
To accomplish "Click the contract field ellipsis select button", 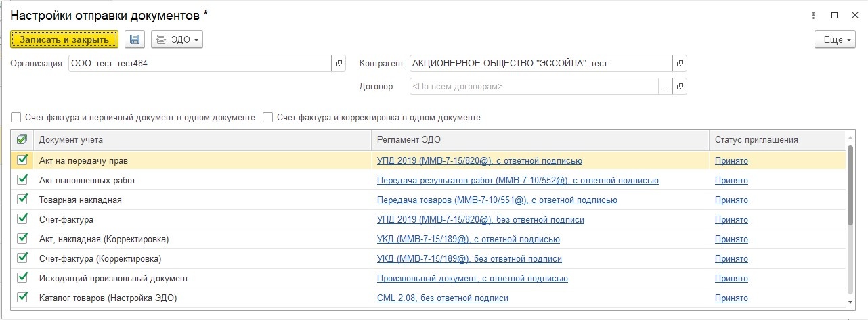I will click(666, 87).
